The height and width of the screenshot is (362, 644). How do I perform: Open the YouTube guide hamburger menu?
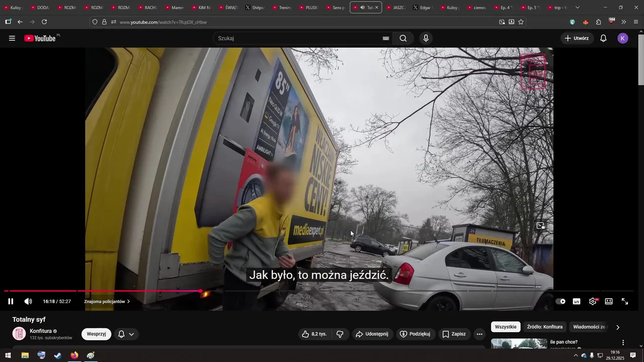(x=12, y=38)
